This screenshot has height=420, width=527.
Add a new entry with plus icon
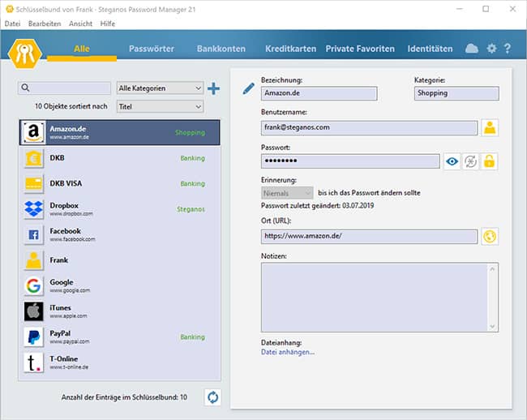213,88
